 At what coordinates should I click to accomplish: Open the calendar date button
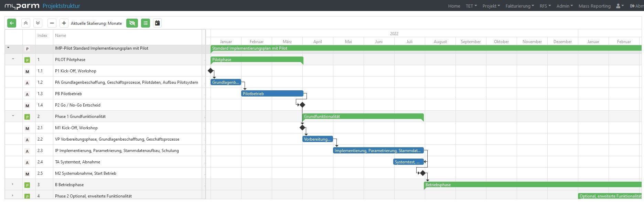157,23
